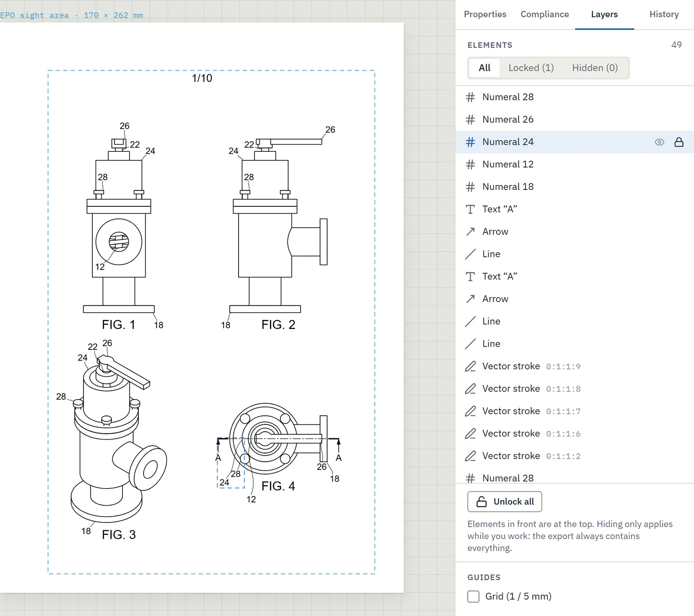The image size is (694, 616).
Task: Open the History tab
Action: click(x=664, y=14)
